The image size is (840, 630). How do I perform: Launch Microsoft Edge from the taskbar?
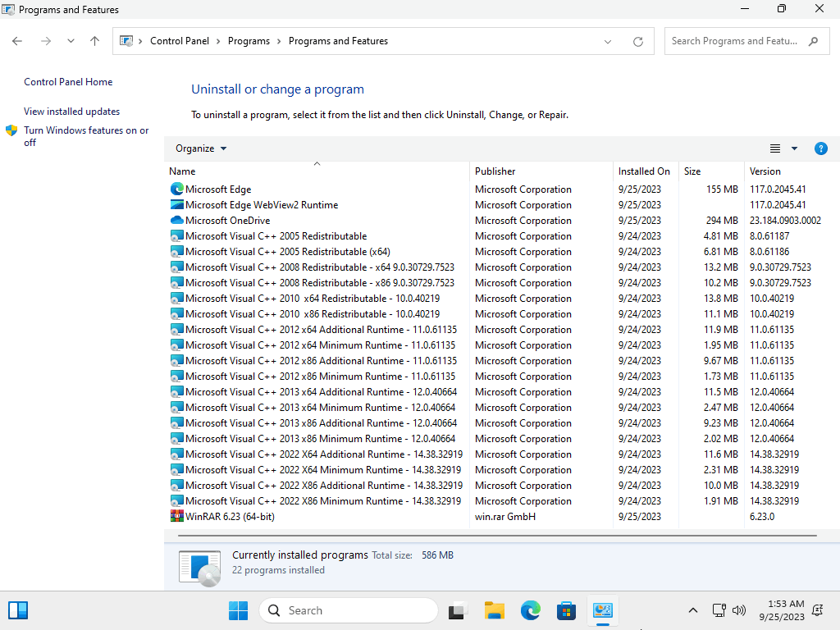click(531, 610)
